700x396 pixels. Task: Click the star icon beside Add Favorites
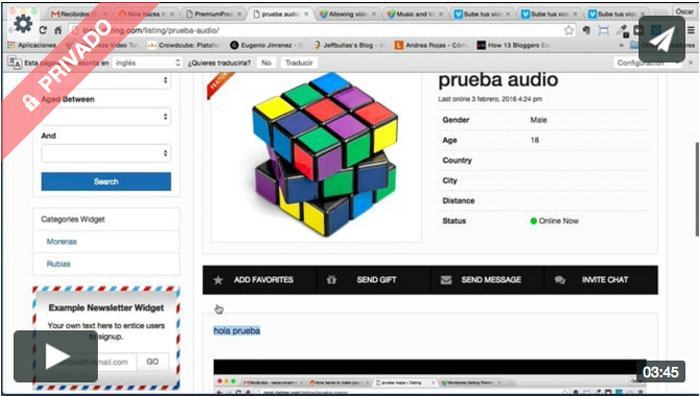pos(218,280)
